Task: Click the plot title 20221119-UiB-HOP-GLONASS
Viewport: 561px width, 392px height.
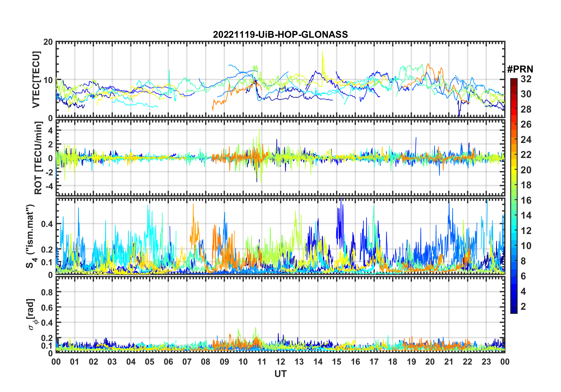Action: point(280,34)
